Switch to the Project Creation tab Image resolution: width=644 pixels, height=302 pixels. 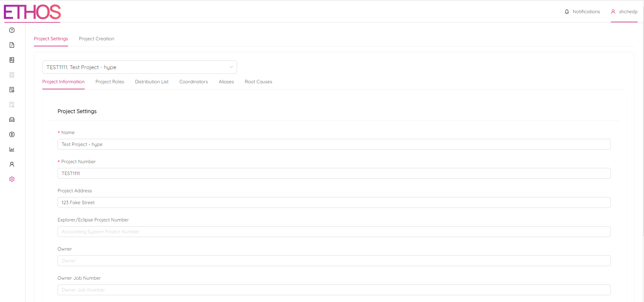point(96,39)
